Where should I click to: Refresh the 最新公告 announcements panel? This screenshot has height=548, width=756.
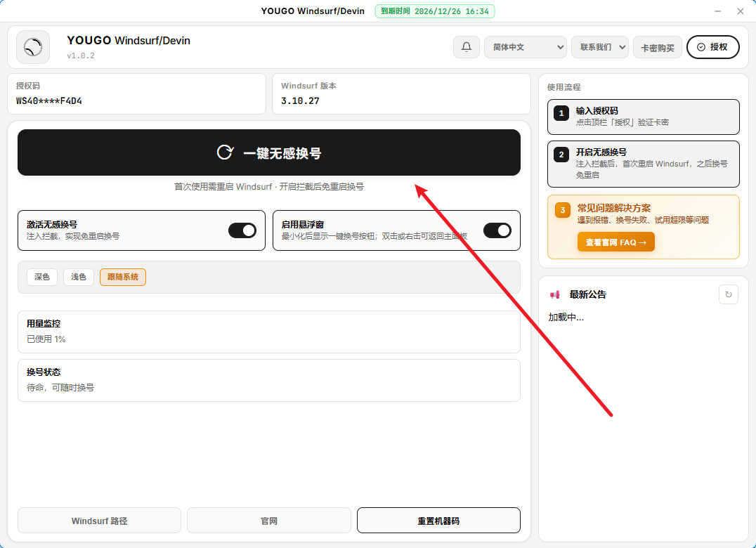pos(728,294)
